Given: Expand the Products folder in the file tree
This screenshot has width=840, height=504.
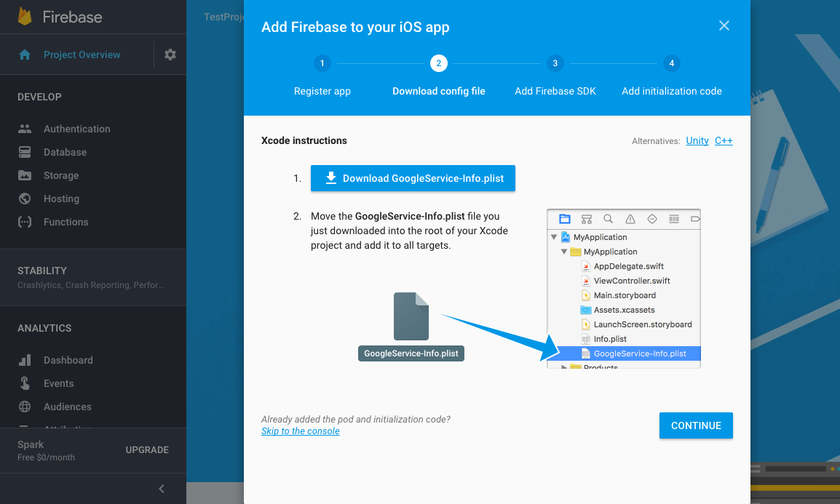Looking at the screenshot, I should (563, 367).
